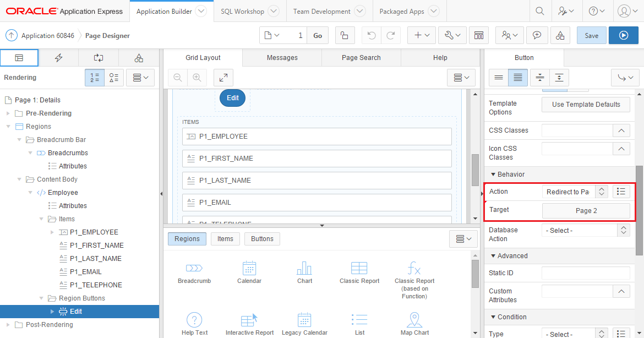Image resolution: width=644 pixels, height=338 pixels.
Task: Toggle the page lock icon
Action: (344, 35)
